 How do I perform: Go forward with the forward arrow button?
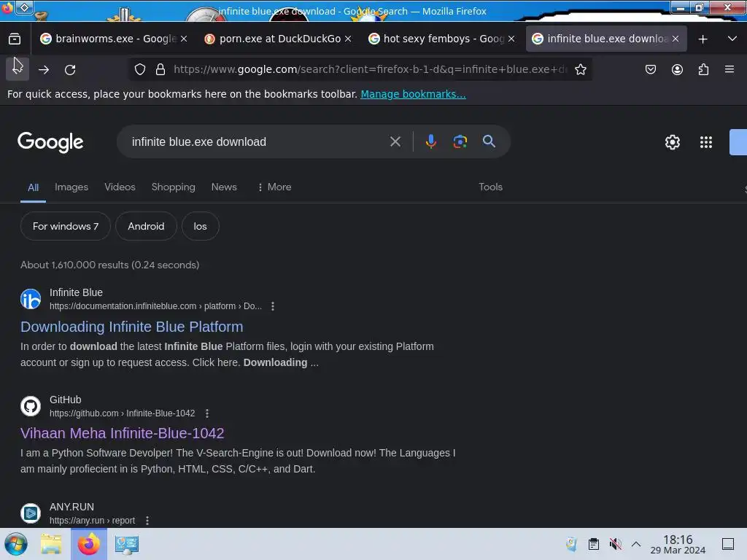[44, 69]
